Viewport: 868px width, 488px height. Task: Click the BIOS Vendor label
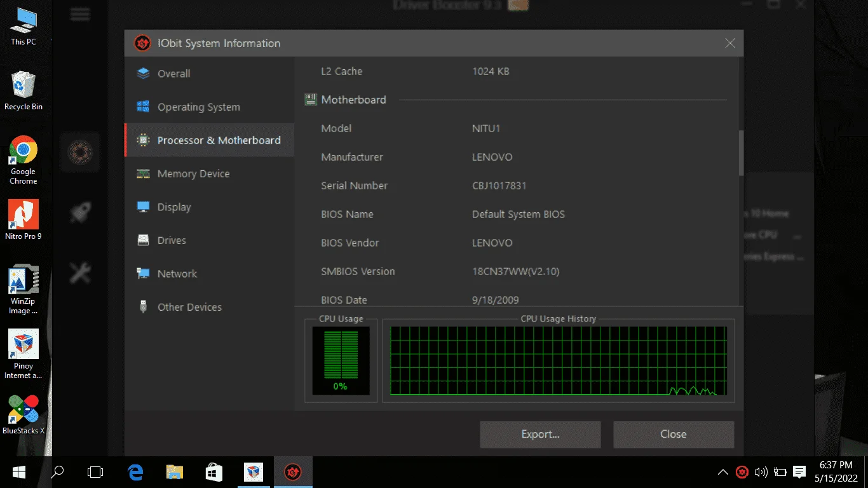tap(350, 243)
